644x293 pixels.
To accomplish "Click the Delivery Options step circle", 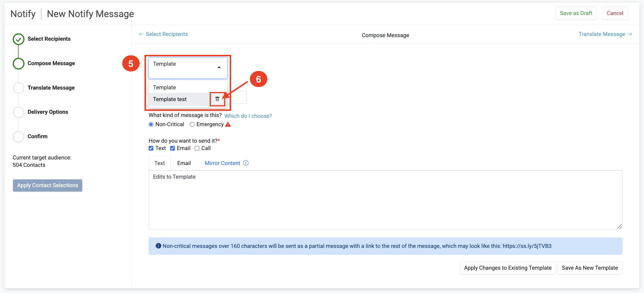I will click(x=19, y=112).
